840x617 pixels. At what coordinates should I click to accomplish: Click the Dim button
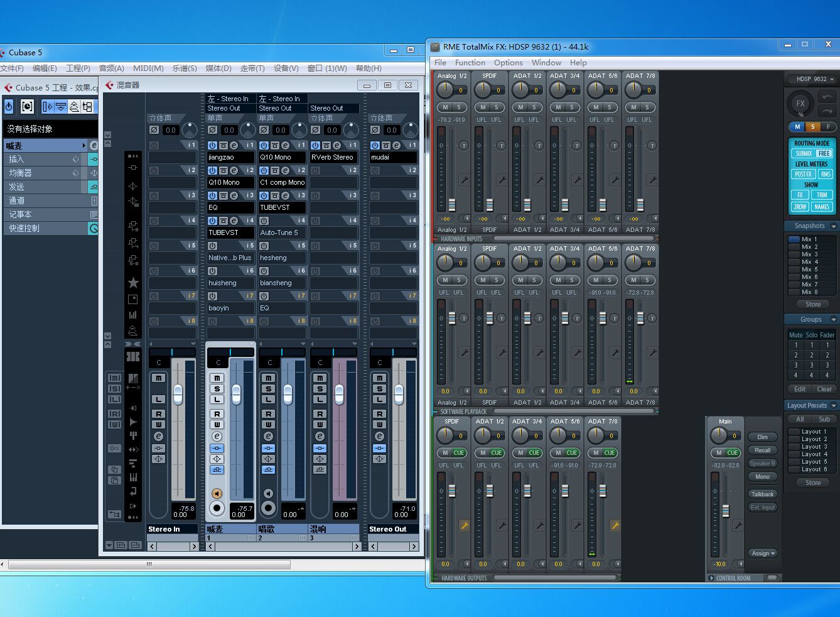(762, 437)
